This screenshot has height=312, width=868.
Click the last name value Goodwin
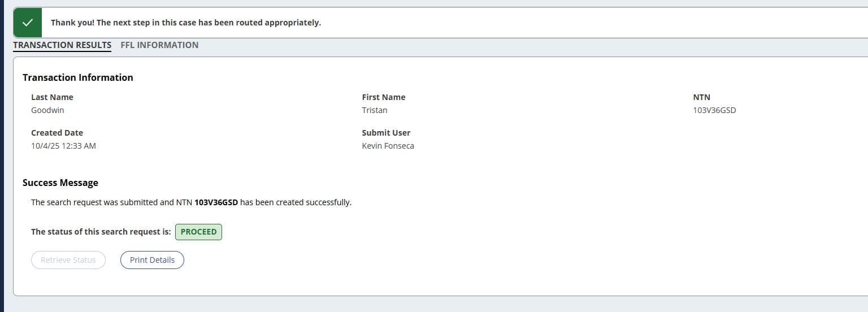[x=47, y=110]
